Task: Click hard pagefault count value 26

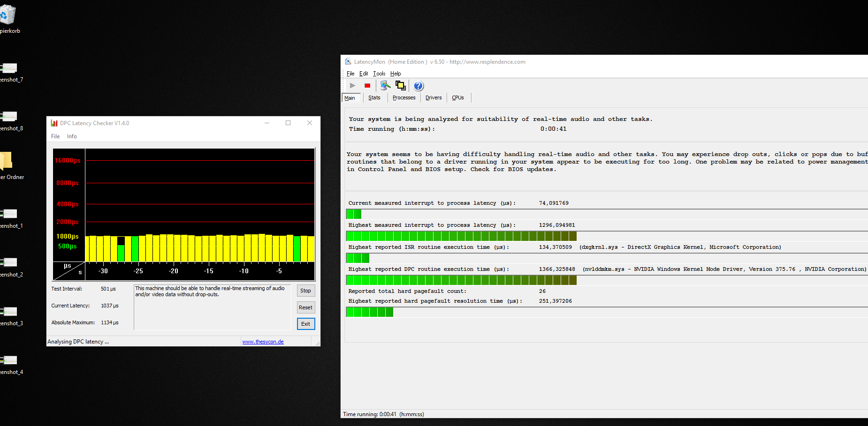Action: (x=542, y=291)
